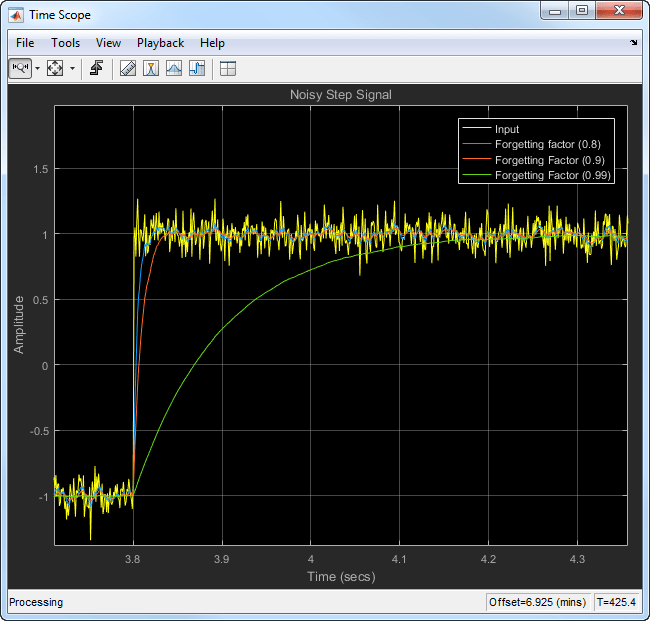650x621 pixels.
Task: Toggle the signal statistics panel icon
Action: click(x=151, y=68)
